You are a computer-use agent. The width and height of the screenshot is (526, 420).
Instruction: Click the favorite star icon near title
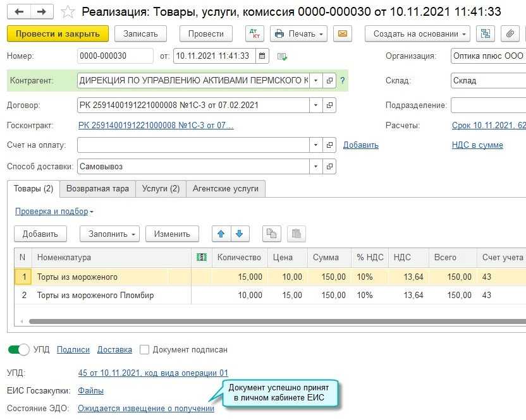tap(68, 12)
